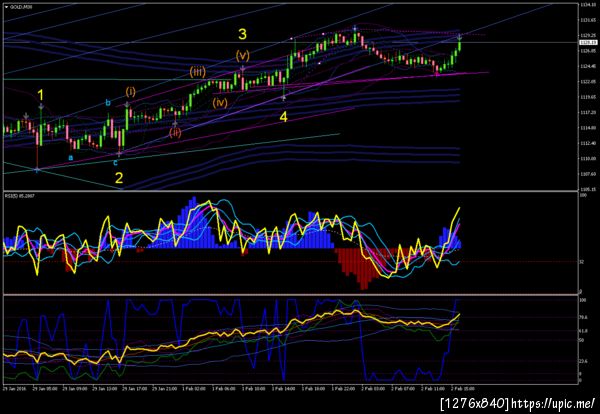Click the 1 Feb 02:00 time axis label
Screen dimensions: 600x414
click(x=194, y=388)
